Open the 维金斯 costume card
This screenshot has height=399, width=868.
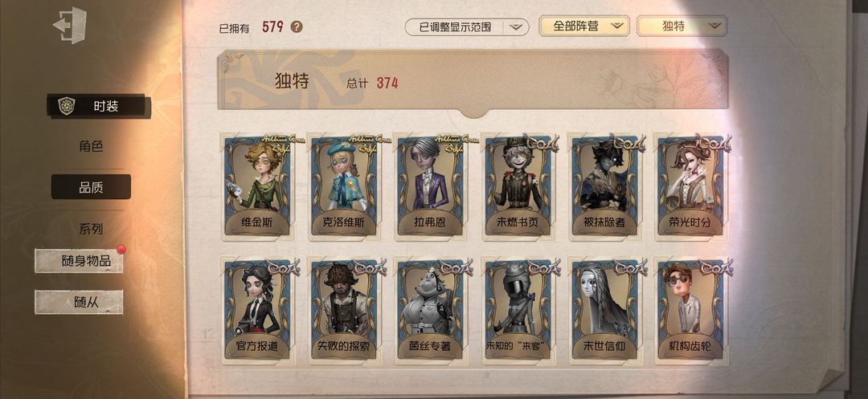click(257, 186)
